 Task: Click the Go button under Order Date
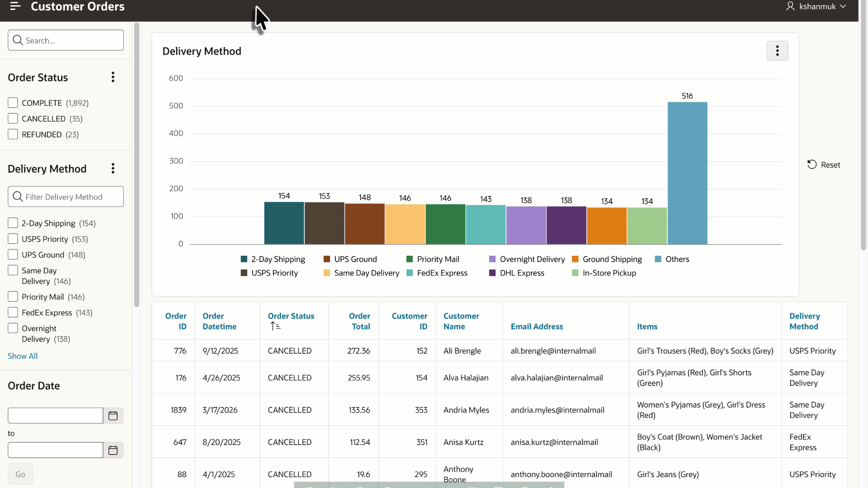20,474
